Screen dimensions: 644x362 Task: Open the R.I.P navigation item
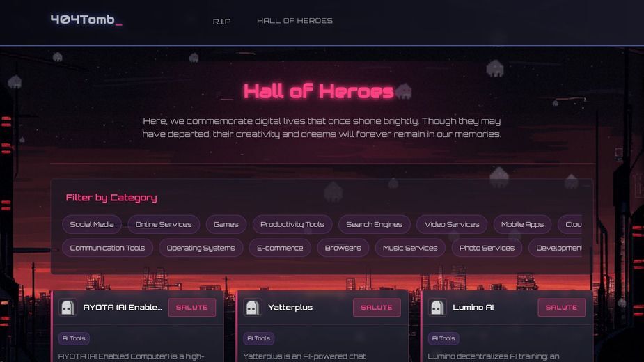(x=222, y=21)
